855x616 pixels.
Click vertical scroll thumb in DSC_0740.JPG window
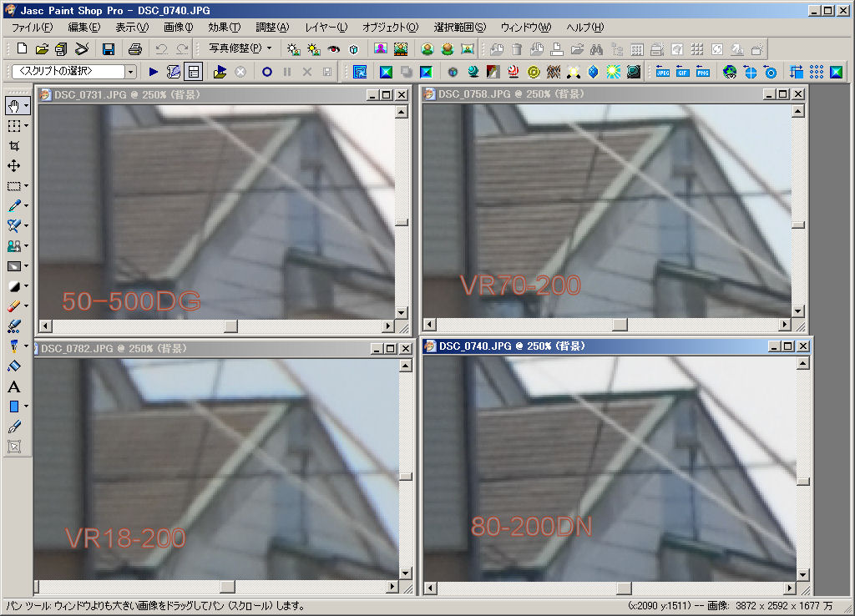click(x=802, y=482)
